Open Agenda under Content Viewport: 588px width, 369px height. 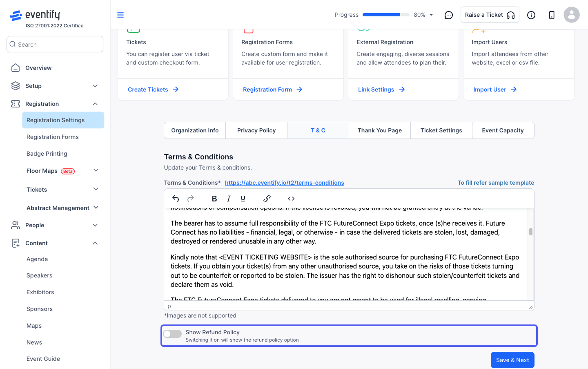37,259
